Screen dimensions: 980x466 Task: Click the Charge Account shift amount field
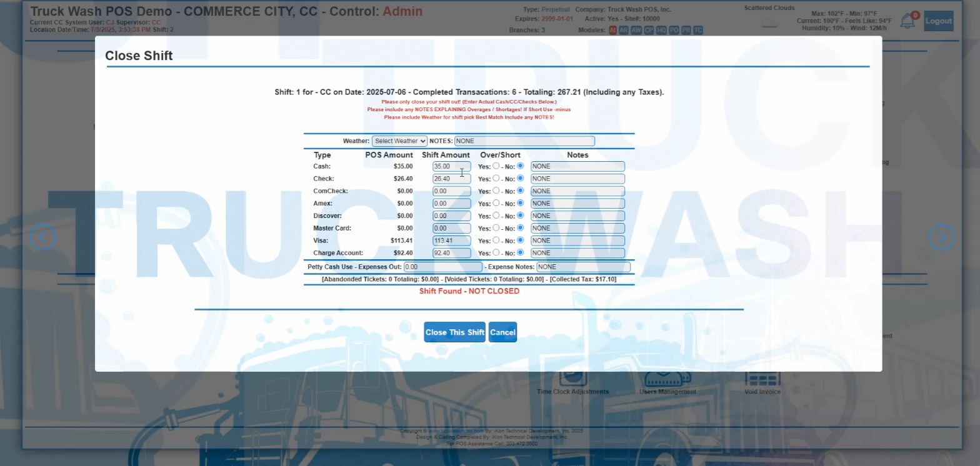452,253
